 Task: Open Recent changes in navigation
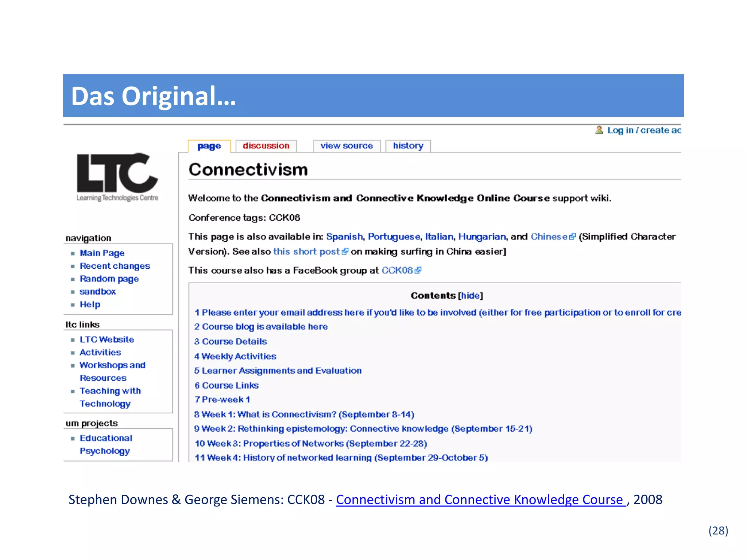click(115, 266)
